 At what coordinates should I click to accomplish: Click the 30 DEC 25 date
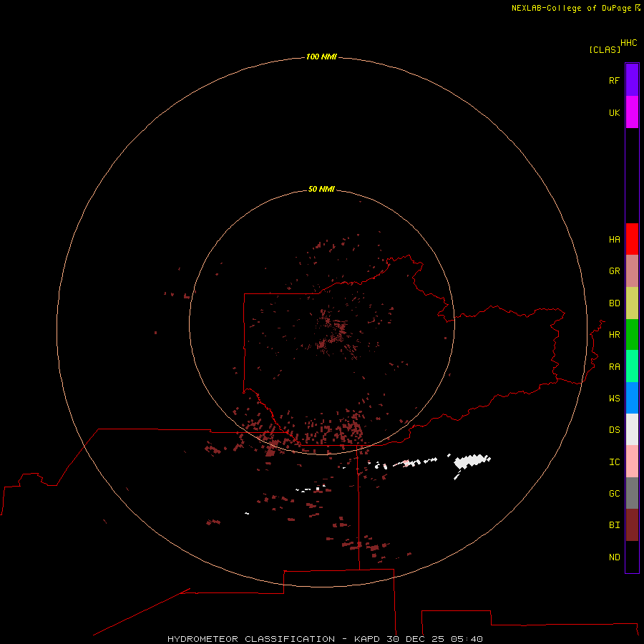click(x=415, y=639)
